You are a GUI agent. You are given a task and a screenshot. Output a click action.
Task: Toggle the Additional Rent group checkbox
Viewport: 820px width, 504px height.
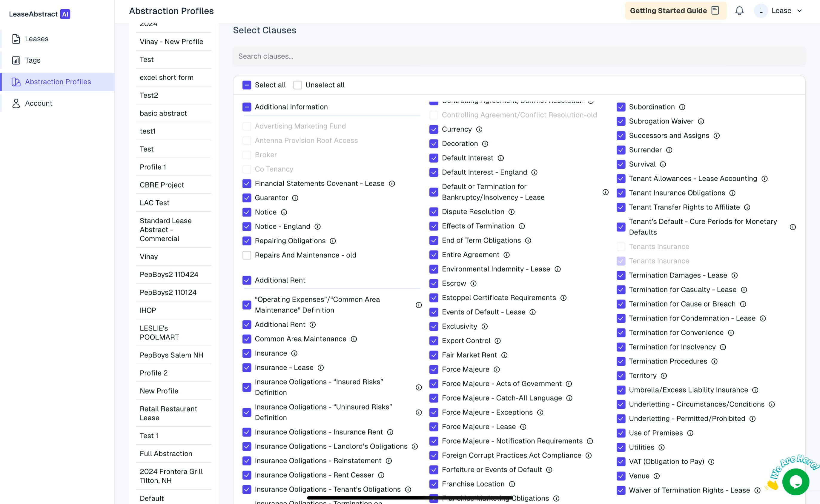[x=247, y=280]
